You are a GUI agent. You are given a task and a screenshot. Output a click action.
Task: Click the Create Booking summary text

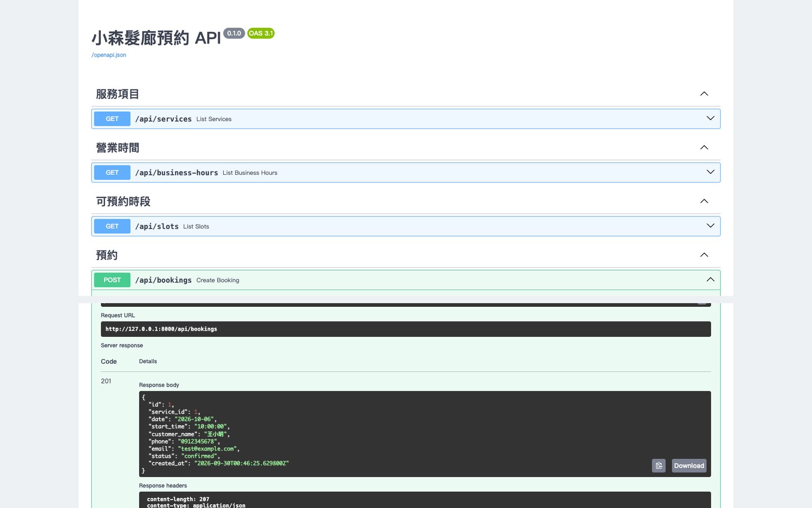pyautogui.click(x=218, y=280)
